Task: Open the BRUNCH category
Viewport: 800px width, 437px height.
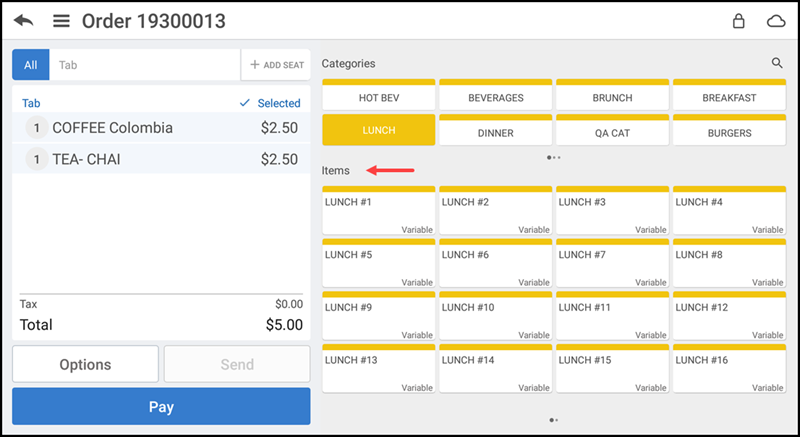Action: [612, 95]
